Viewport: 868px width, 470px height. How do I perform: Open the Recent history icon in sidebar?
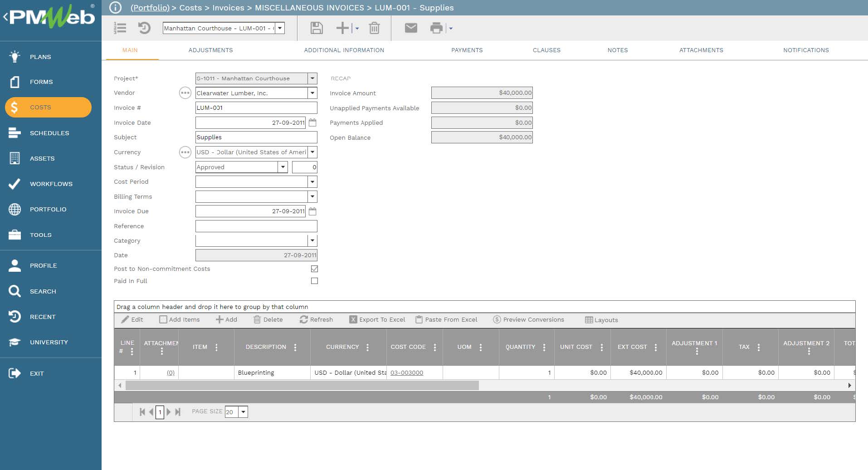click(15, 317)
